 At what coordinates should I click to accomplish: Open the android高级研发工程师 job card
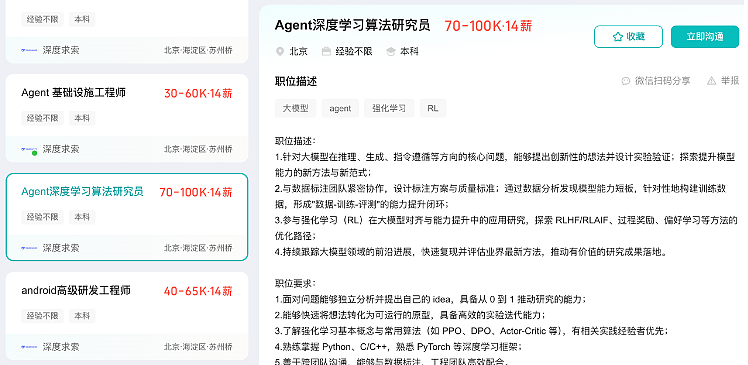tap(127, 316)
